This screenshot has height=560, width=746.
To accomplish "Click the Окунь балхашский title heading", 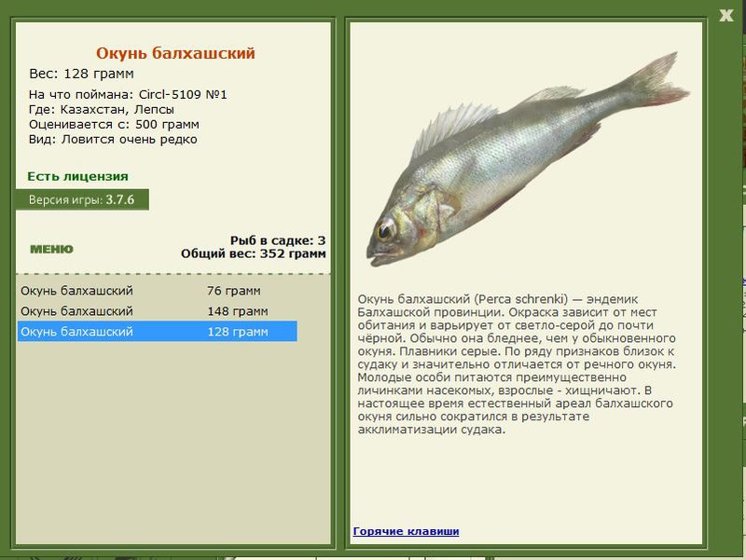I will pos(175,53).
